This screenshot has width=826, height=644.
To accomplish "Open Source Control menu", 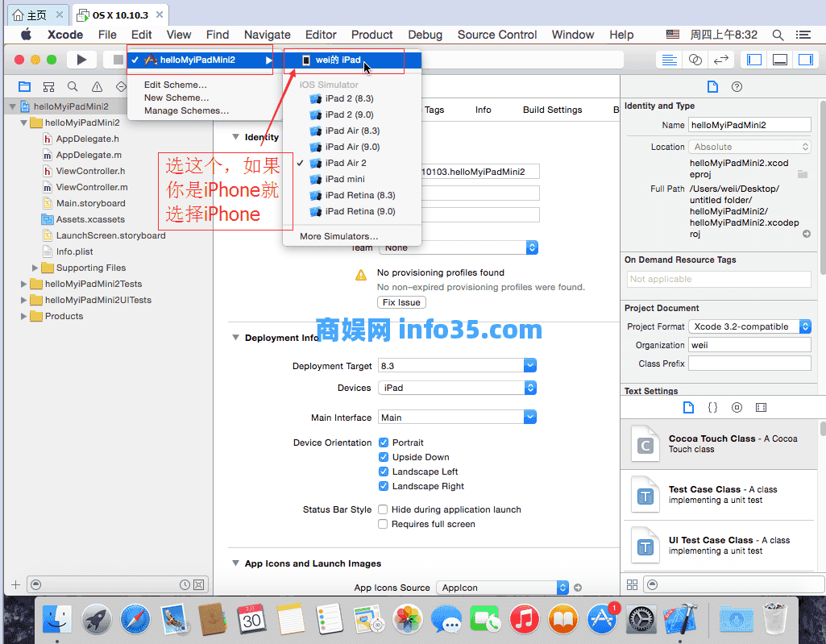I will [496, 35].
